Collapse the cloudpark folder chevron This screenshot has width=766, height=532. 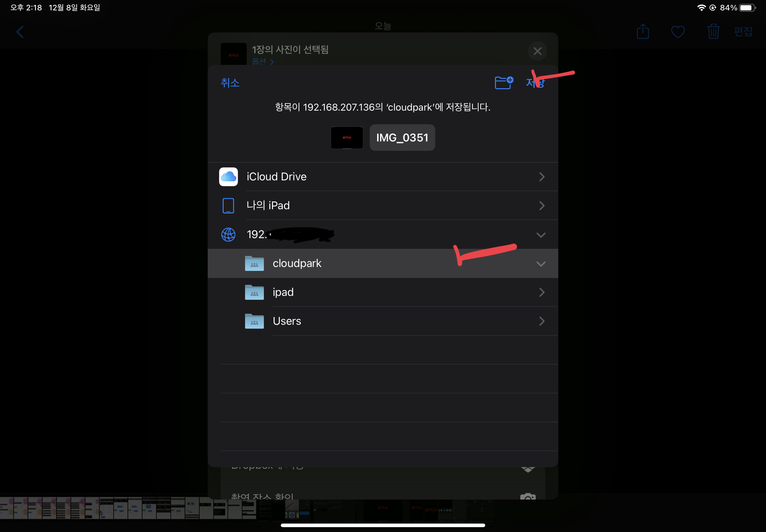(540, 264)
